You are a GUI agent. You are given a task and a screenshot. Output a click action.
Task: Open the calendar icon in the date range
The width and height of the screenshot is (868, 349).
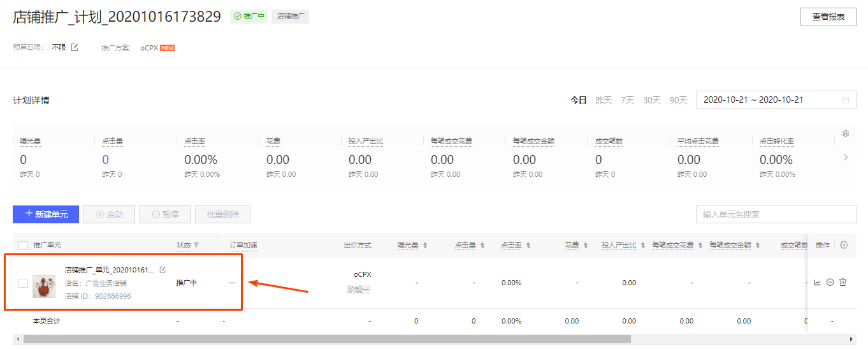point(846,100)
